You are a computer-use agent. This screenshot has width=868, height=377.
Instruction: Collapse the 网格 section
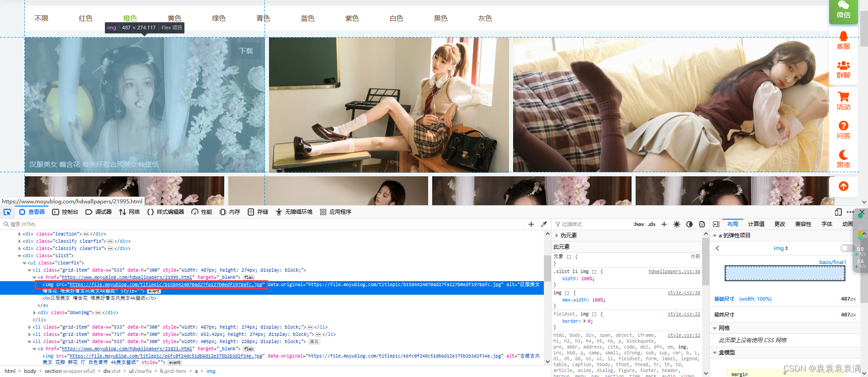click(x=715, y=328)
